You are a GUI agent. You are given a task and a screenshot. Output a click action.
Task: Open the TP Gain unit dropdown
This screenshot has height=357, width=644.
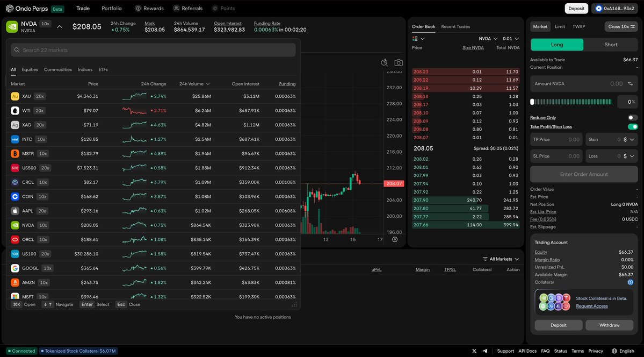[x=629, y=140]
